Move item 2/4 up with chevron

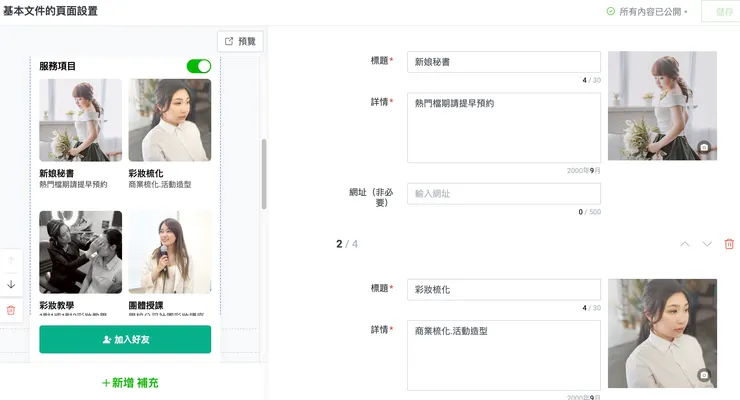coord(685,244)
